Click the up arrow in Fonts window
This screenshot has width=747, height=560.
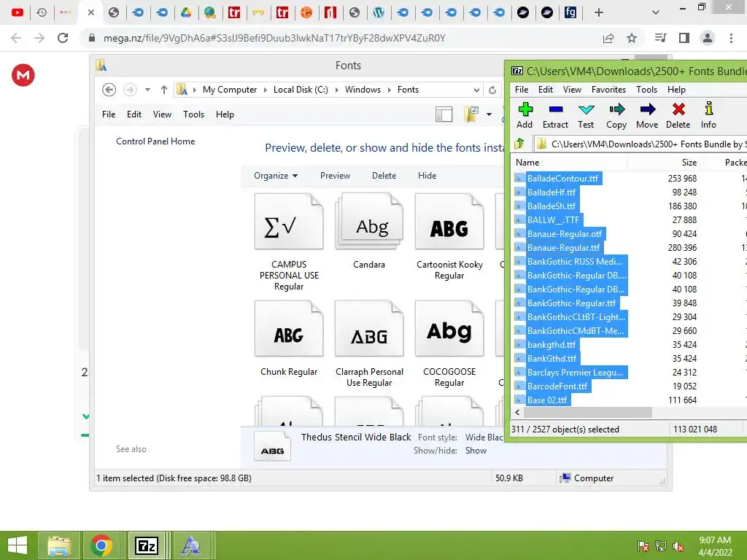[164, 90]
